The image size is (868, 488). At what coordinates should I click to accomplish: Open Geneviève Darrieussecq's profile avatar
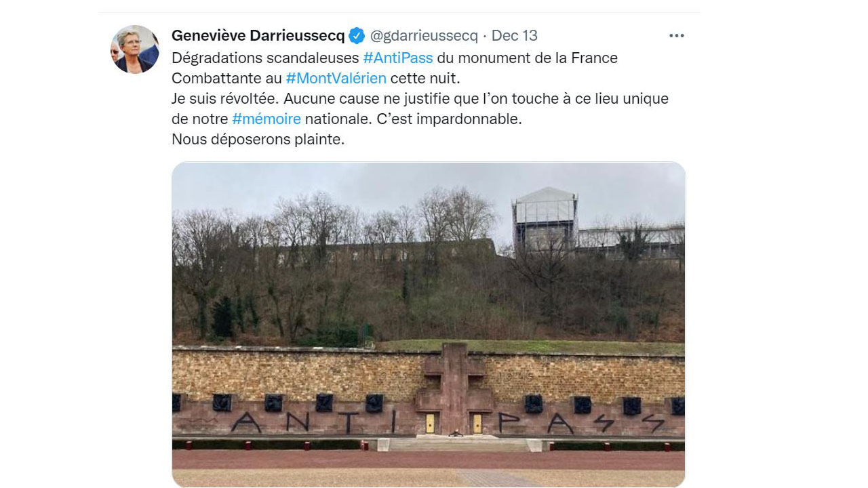click(x=134, y=49)
